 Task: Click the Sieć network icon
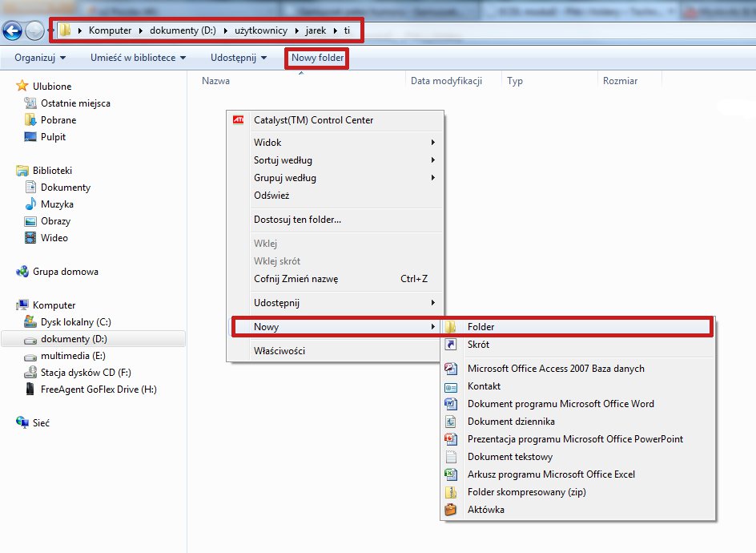coord(22,422)
